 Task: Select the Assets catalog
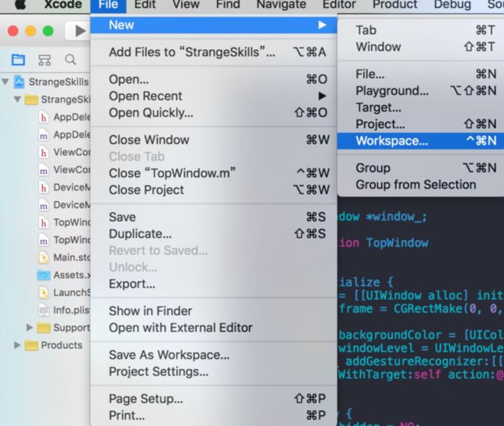[x=72, y=275]
